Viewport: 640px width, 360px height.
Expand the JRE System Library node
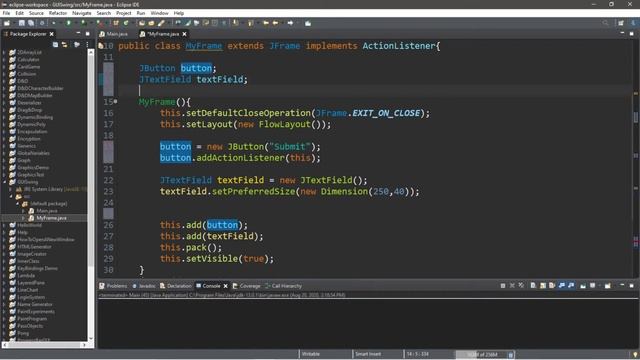[11, 189]
